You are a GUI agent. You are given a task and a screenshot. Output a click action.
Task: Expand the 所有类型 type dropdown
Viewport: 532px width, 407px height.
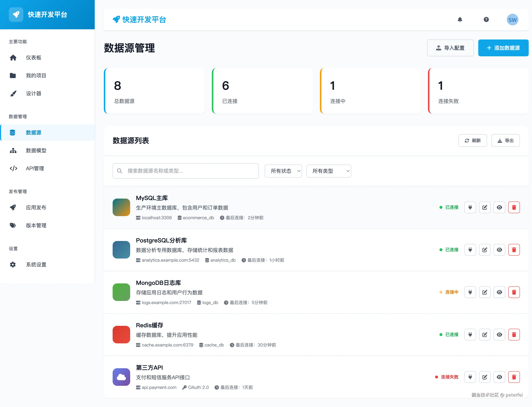[x=328, y=171]
